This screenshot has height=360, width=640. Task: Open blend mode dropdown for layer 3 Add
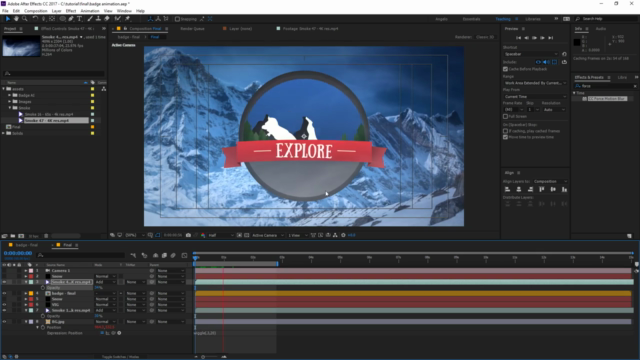[105, 282]
